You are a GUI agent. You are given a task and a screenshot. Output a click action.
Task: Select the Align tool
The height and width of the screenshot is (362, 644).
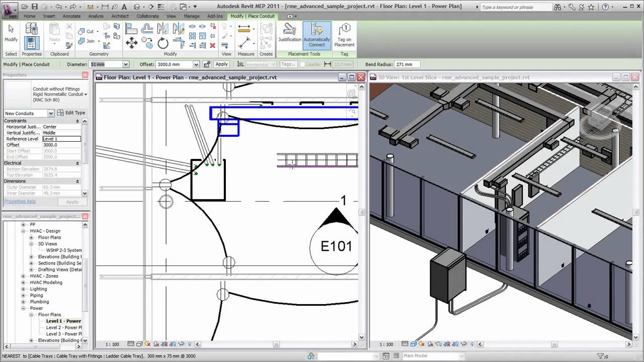click(x=132, y=29)
